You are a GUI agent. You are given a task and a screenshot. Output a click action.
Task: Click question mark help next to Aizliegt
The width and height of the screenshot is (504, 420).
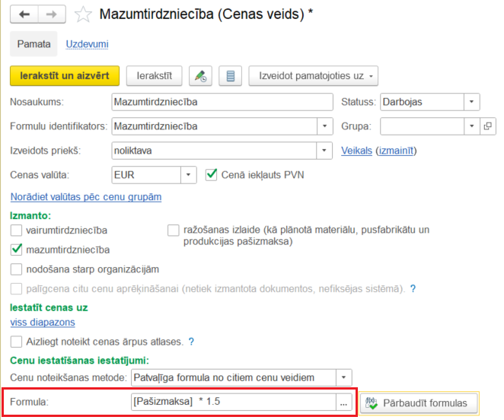tap(191, 342)
